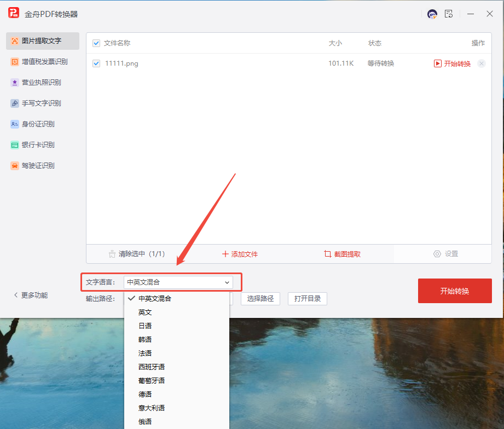Image resolution: width=504 pixels, height=429 pixels.
Task: Pick 日语 in the language list
Action: point(145,326)
